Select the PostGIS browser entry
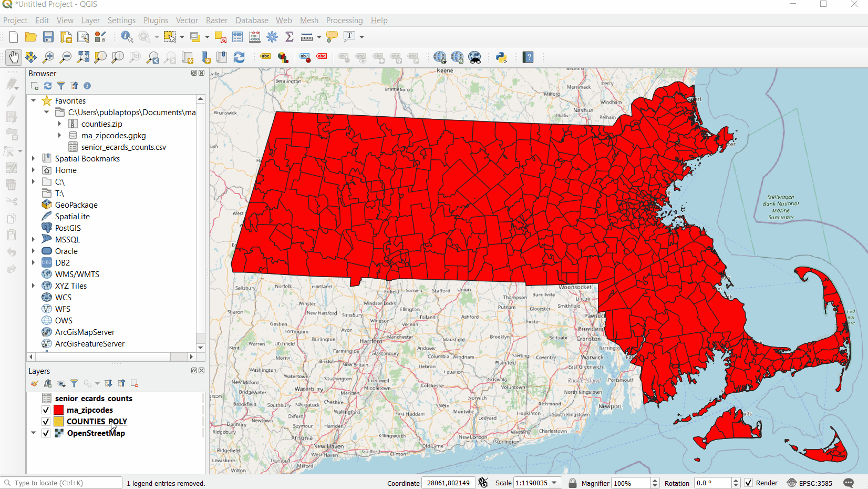Image resolution: width=868 pixels, height=489 pixels. tap(68, 228)
